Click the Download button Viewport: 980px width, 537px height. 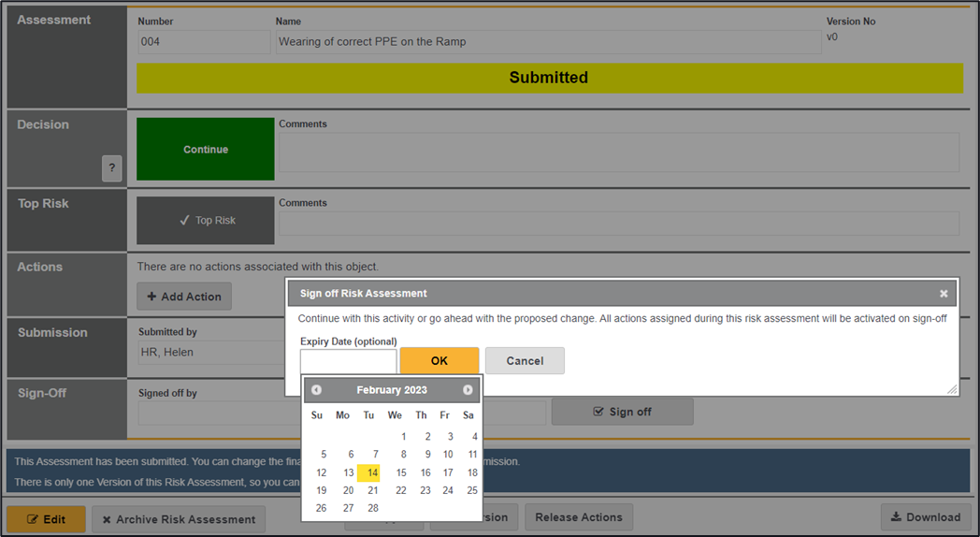[925, 517]
